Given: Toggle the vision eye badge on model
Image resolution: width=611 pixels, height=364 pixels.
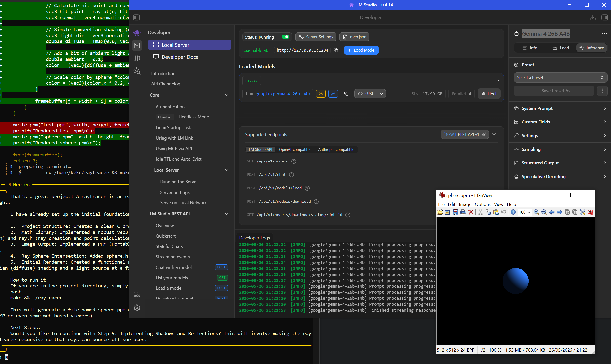Looking at the screenshot, I should (321, 94).
